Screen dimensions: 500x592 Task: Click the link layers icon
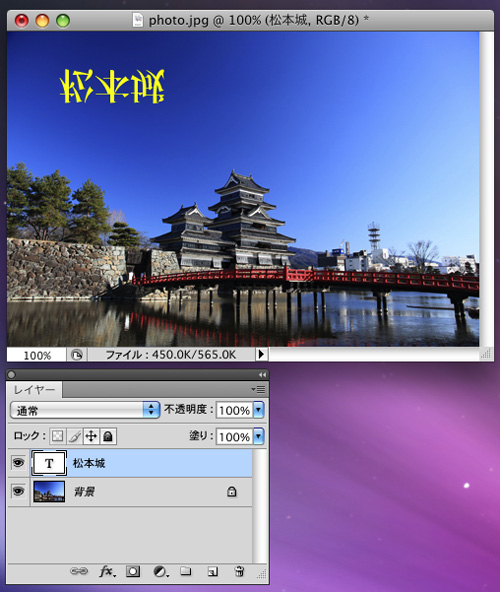coord(79,571)
